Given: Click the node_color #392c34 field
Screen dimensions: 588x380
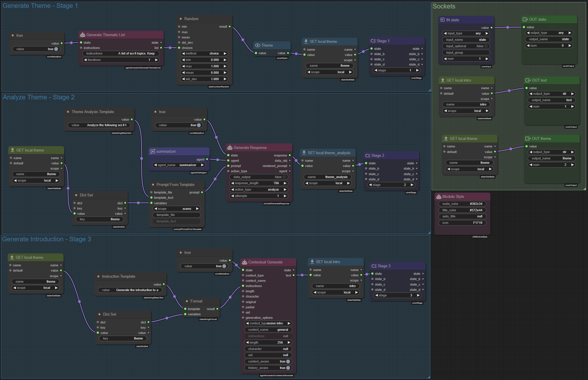Looking at the screenshot, I should pyautogui.click(x=462, y=204).
